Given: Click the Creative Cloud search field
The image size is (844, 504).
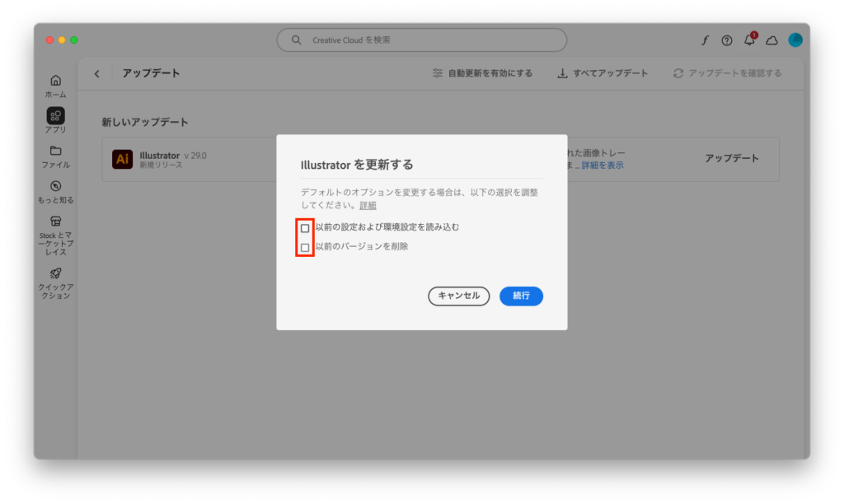Looking at the screenshot, I should pyautogui.click(x=422, y=40).
